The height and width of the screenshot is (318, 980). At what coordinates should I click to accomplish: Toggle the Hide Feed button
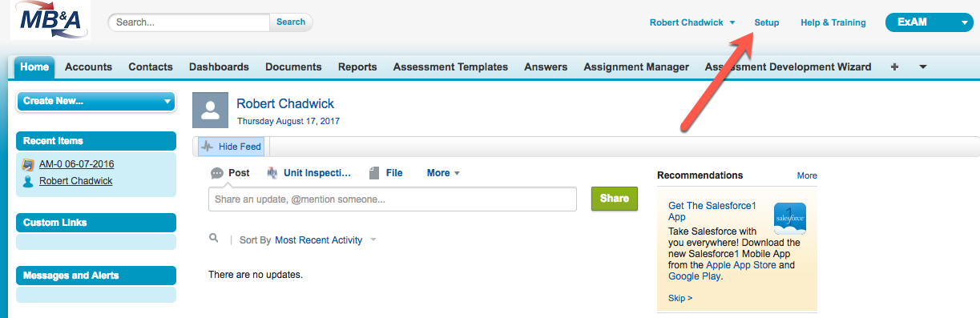click(x=232, y=147)
